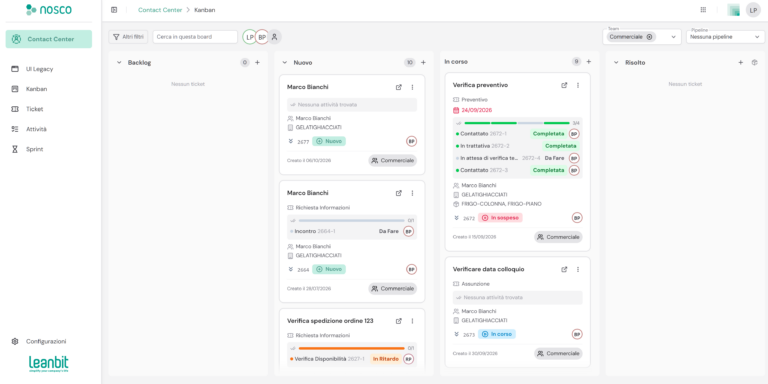Click the archive box icon in Risolto
The height and width of the screenshot is (384, 768).
point(754,63)
